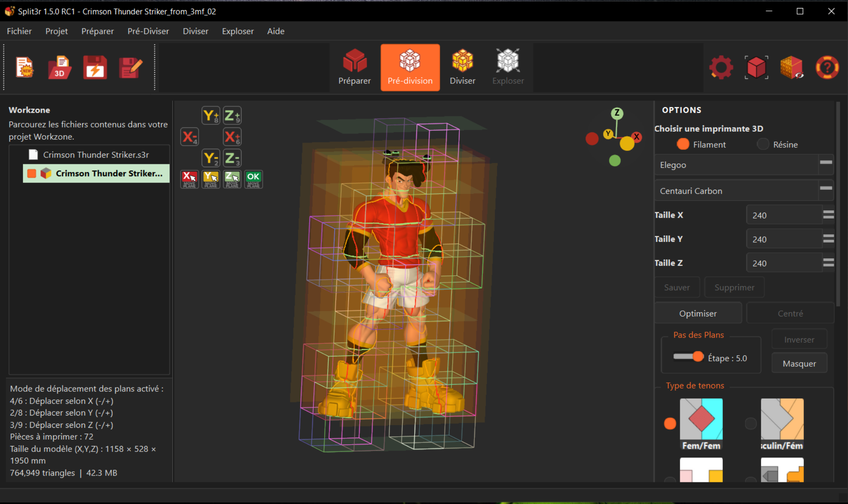The image size is (848, 504).
Task: Open the Fichier menu
Action: tap(19, 31)
